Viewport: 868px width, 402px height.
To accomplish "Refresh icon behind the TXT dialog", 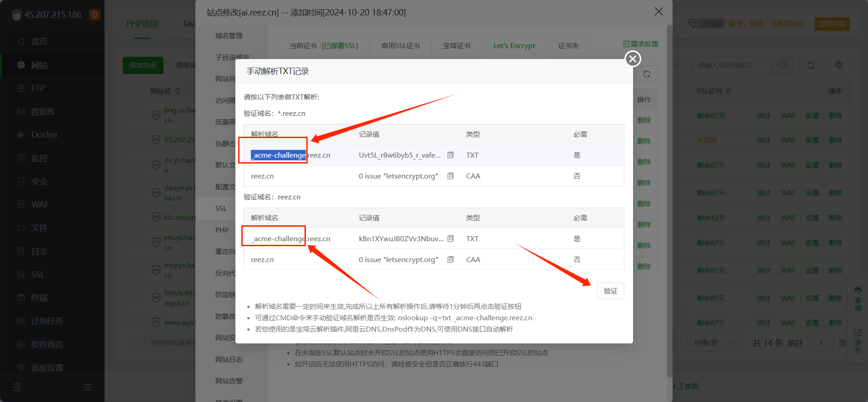I will pyautogui.click(x=647, y=74).
